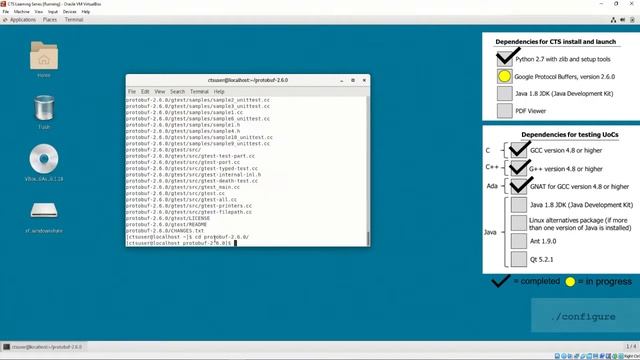Maximize the terminal window
Viewport: 640px width, 360px height.
[x=353, y=80]
